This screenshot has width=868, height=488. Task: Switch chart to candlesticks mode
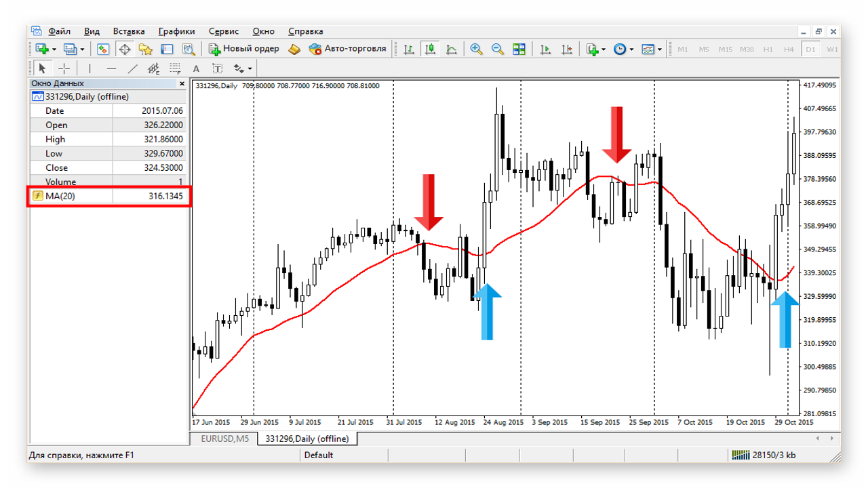tap(430, 49)
